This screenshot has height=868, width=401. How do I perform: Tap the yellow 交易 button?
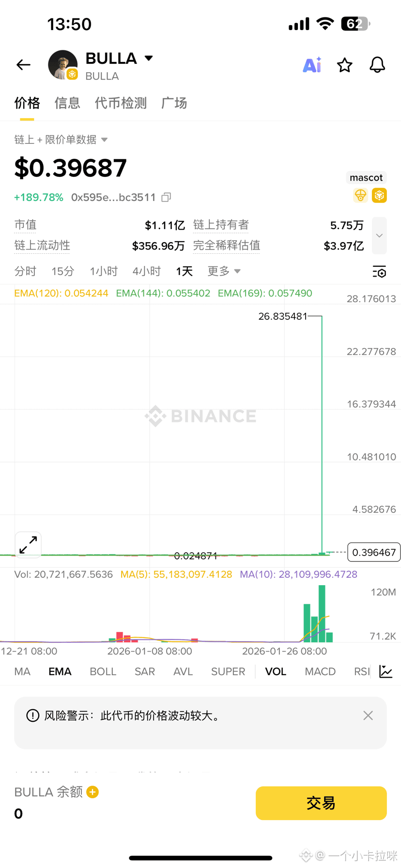click(x=321, y=803)
